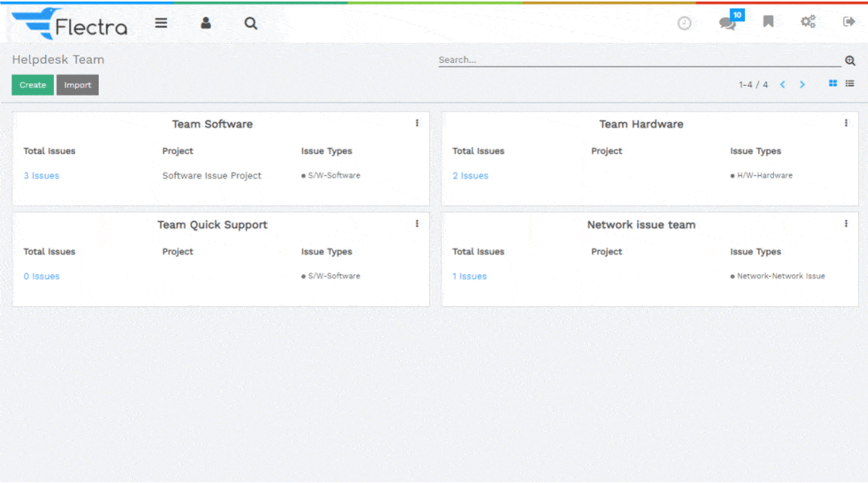This screenshot has height=483, width=868.
Task: Click the Import button
Action: point(77,85)
